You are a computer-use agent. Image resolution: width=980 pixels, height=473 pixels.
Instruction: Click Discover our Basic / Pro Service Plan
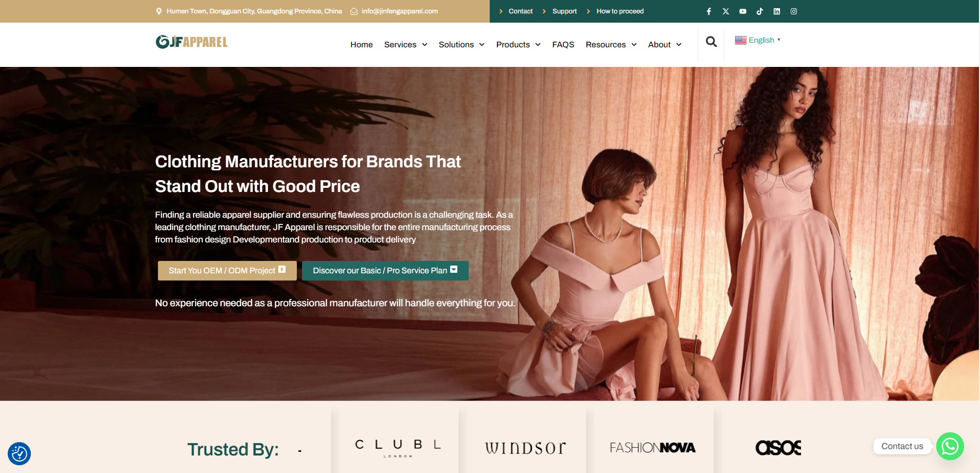click(x=385, y=271)
